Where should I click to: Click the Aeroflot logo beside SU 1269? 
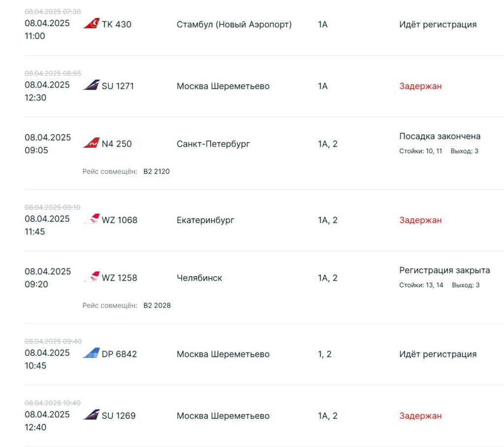[x=91, y=415]
